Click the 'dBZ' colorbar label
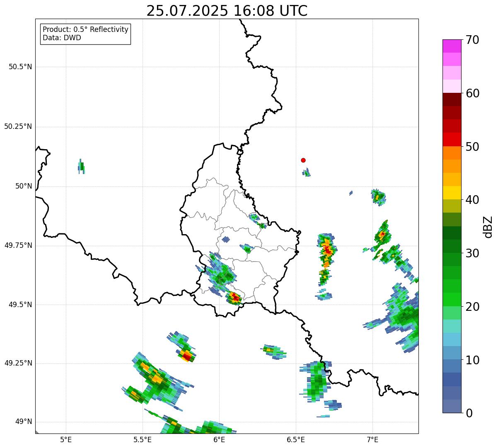The height and width of the screenshot is (448, 498). [488, 227]
